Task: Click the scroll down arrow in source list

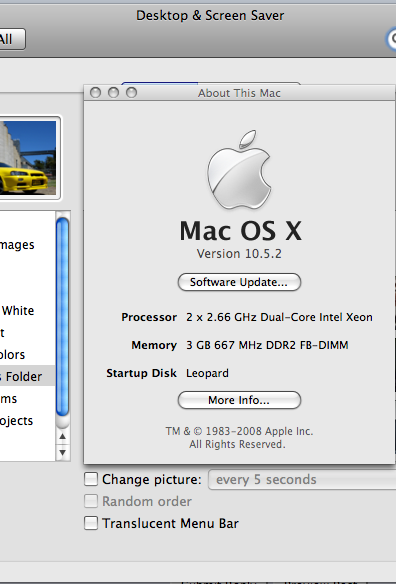Action: tap(63, 453)
